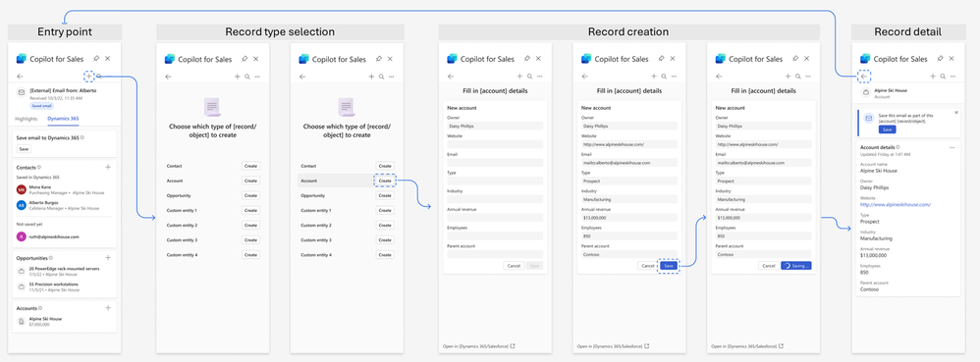The width and height of the screenshot is (980, 362).
Task: Click Annual revenue field in form with Save enabled
Action: 630,218
